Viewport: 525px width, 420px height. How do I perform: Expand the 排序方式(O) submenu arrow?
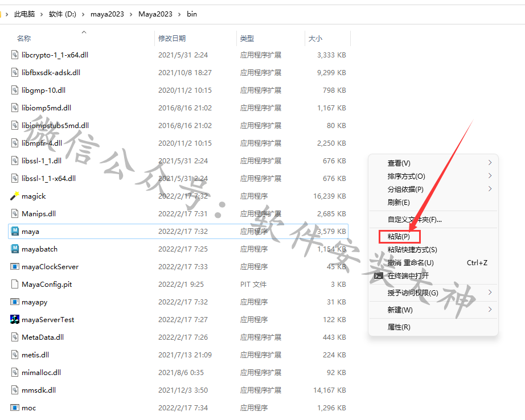point(490,176)
